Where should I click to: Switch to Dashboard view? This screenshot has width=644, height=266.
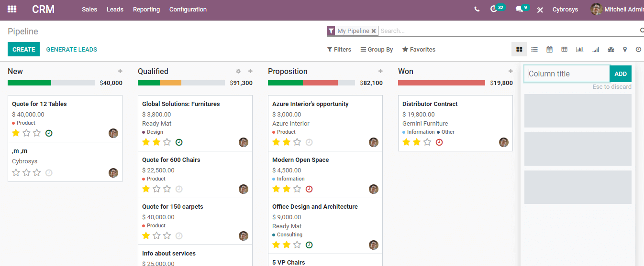(x=611, y=49)
